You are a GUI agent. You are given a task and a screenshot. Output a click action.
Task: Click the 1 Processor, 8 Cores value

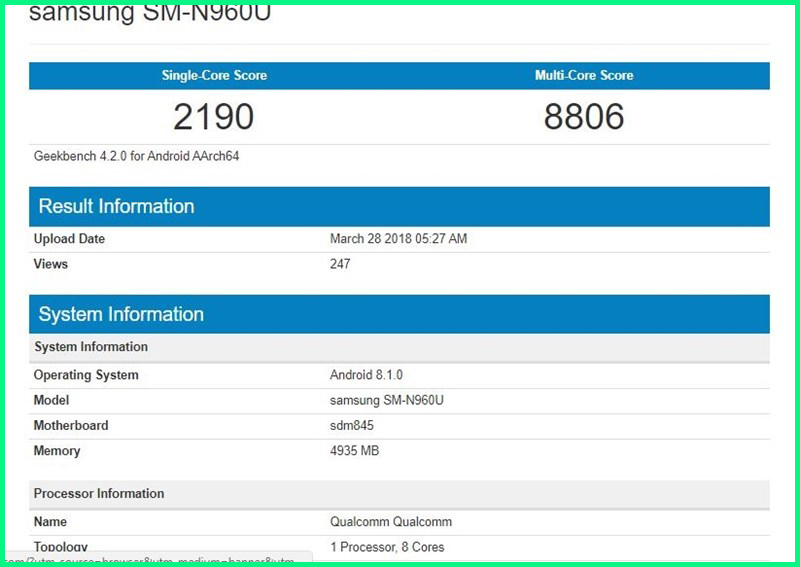(387, 548)
